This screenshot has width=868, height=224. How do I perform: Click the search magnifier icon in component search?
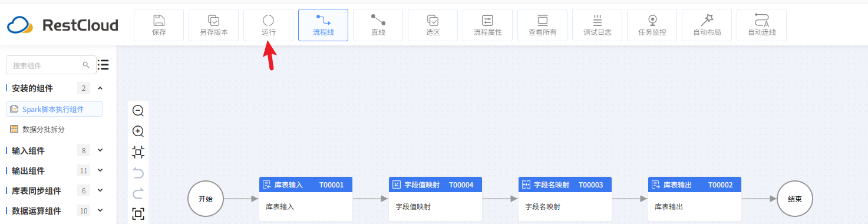point(86,65)
